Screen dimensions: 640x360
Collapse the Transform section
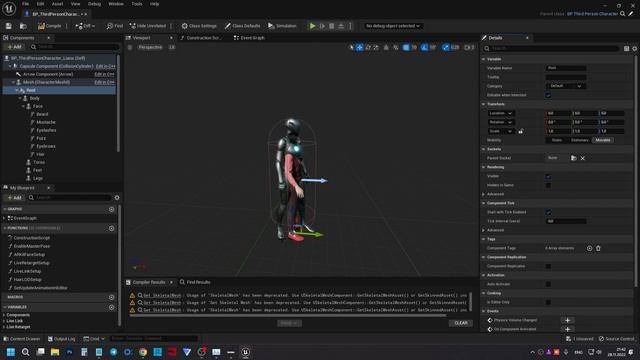484,104
